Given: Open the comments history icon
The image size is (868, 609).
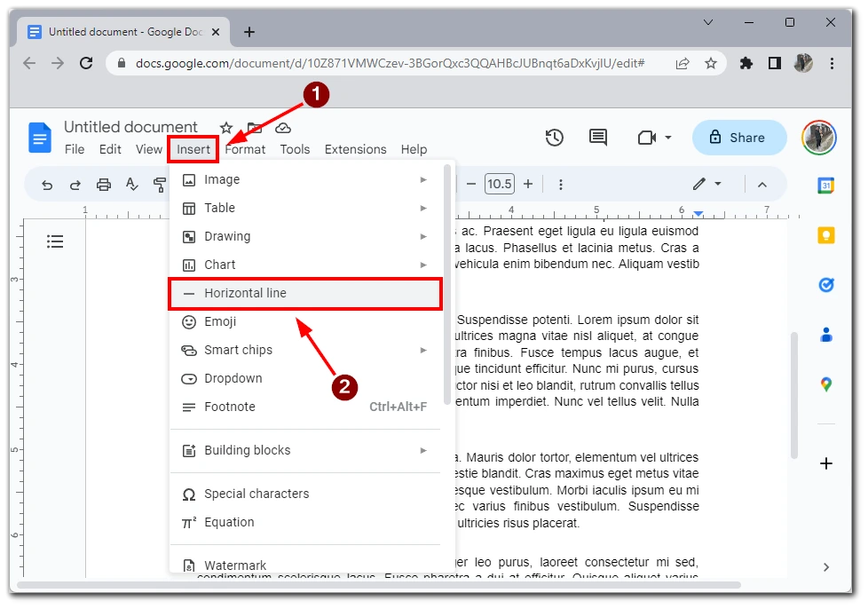Looking at the screenshot, I should click(598, 138).
